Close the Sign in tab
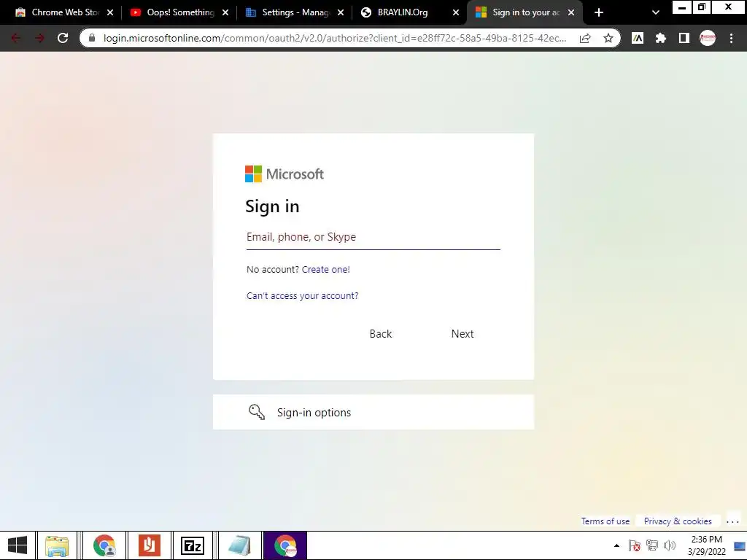The image size is (747, 560). (x=571, y=12)
